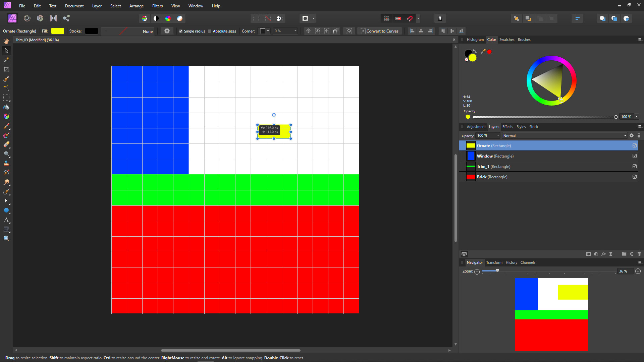Delete the selected layer via trash icon
This screenshot has width=644, height=362.
[x=639, y=254]
